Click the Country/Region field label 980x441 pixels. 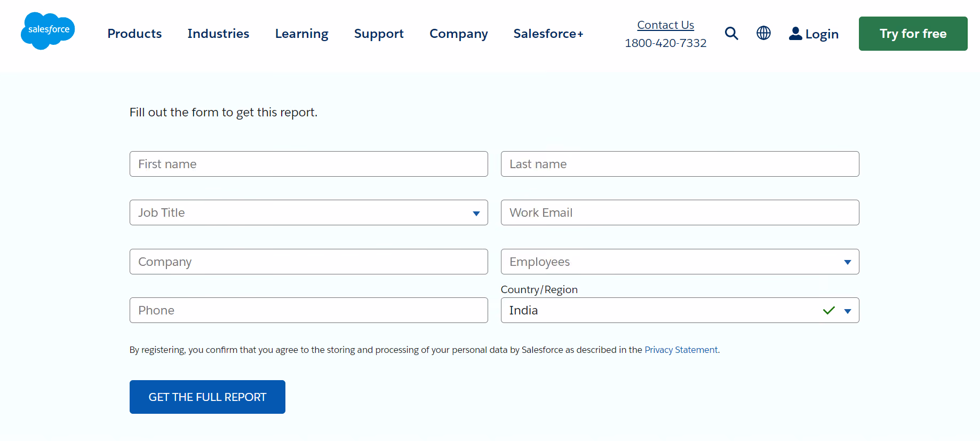click(539, 289)
